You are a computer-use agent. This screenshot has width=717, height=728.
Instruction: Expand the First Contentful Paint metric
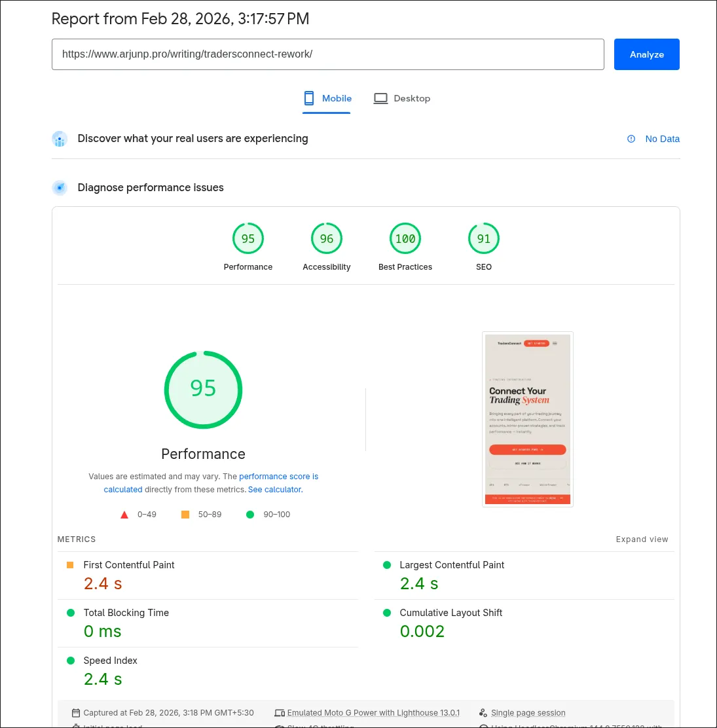pyautogui.click(x=129, y=565)
